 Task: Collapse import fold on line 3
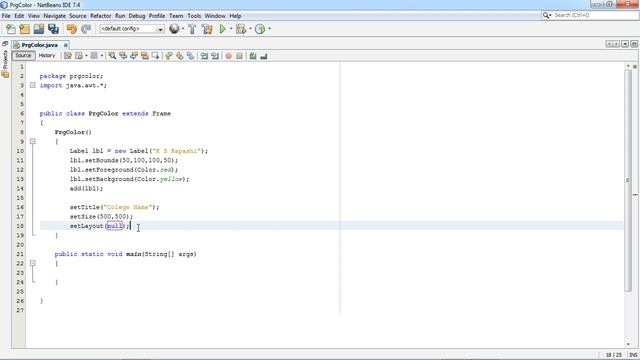coord(33,85)
